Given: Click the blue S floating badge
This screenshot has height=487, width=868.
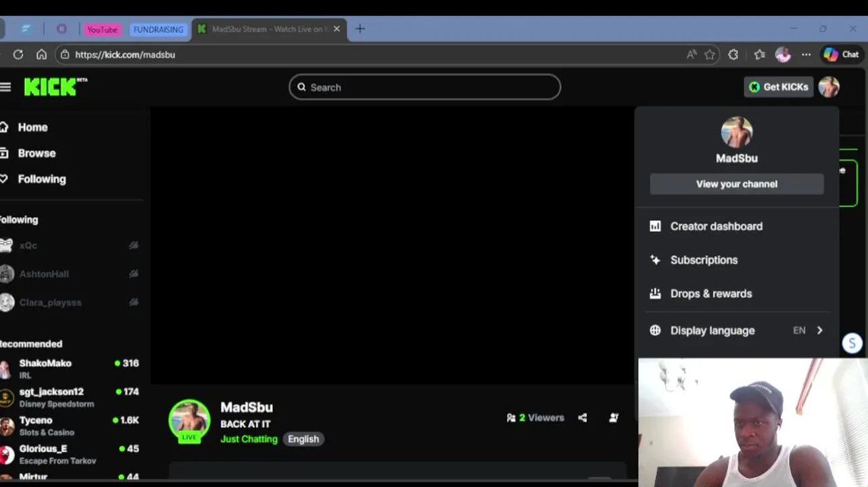Looking at the screenshot, I should pos(852,344).
